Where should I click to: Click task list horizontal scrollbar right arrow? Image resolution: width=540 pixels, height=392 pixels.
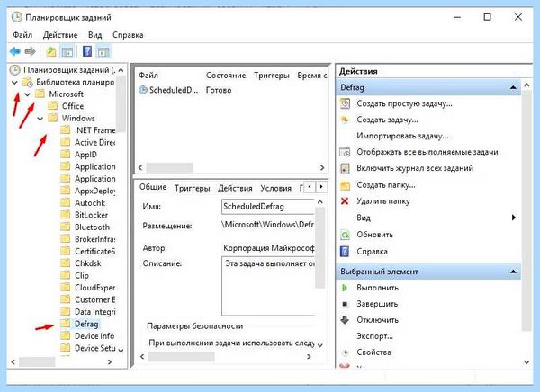pos(322,167)
